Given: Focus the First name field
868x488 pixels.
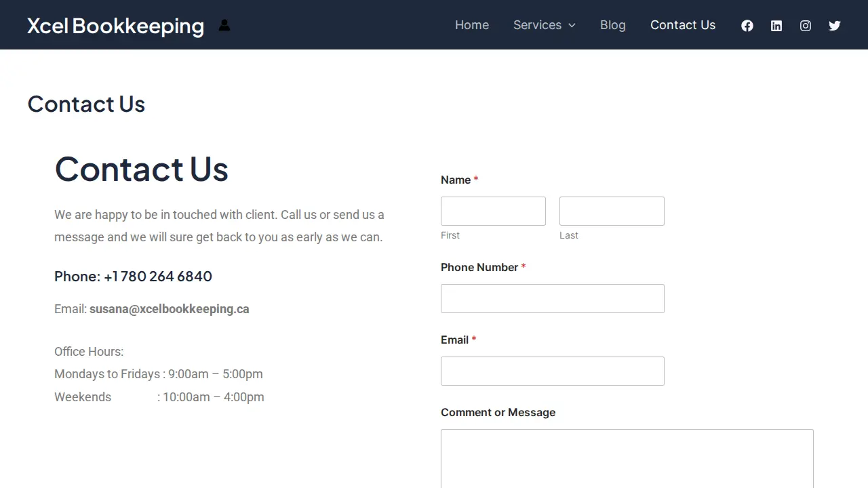Looking at the screenshot, I should click(493, 211).
